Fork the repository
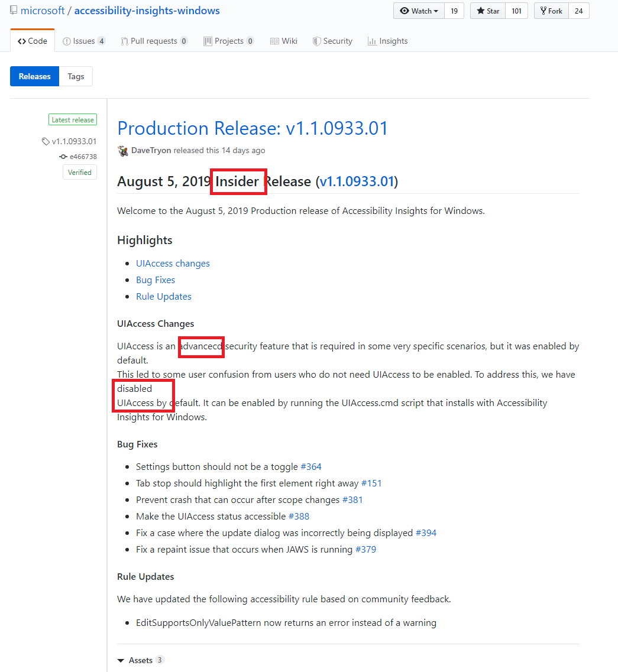This screenshot has width=618, height=672. (x=552, y=11)
